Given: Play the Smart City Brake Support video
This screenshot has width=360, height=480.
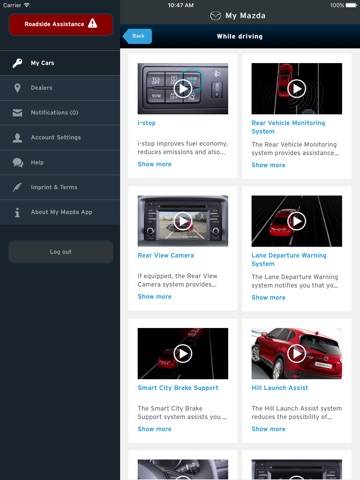Looking at the screenshot, I should coord(183,353).
